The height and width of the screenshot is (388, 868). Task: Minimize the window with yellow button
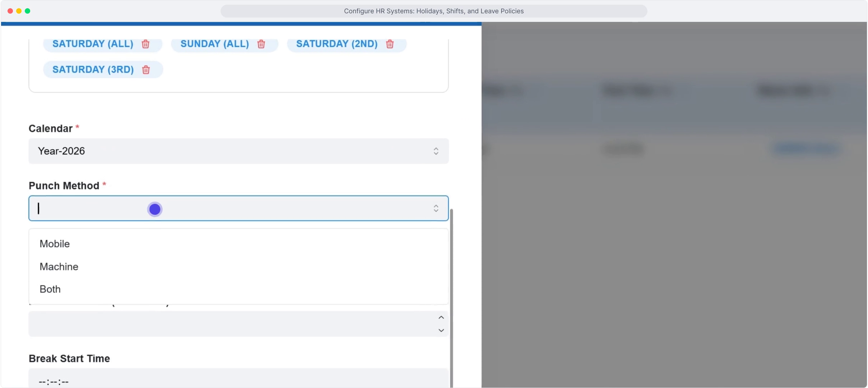pos(19,11)
